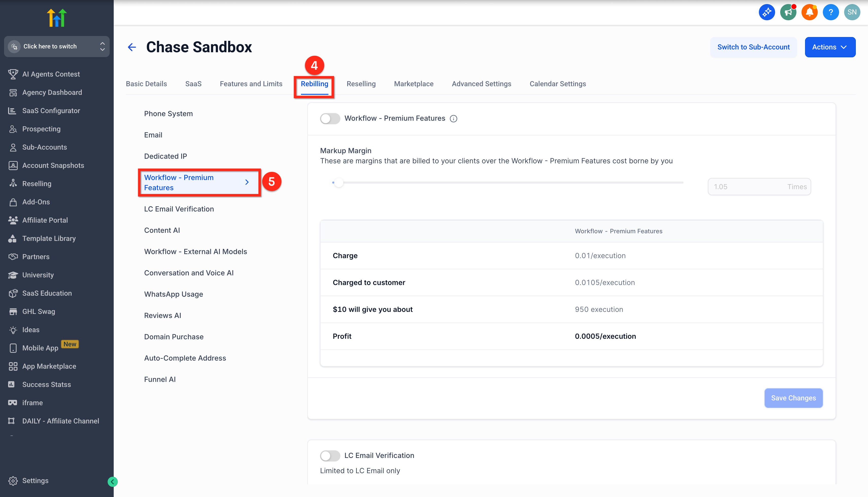Enable Workflow - Premium Features toggle
The width and height of the screenshot is (868, 497).
[x=330, y=118]
